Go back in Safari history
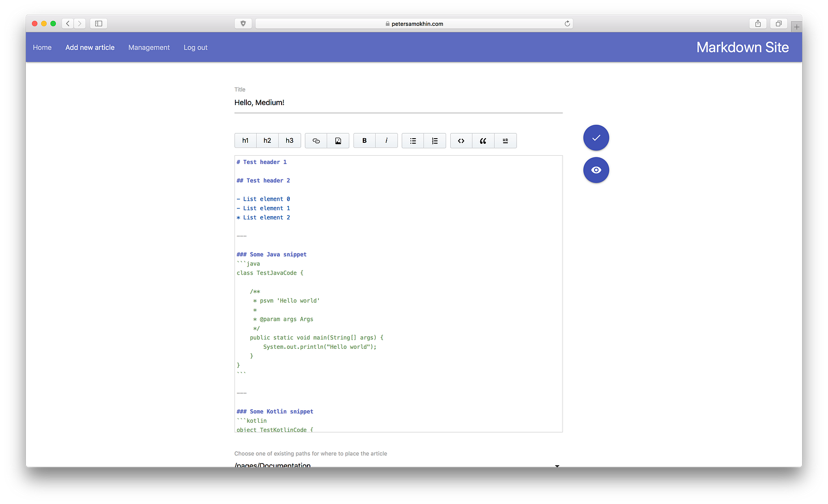The image size is (828, 504). click(68, 23)
